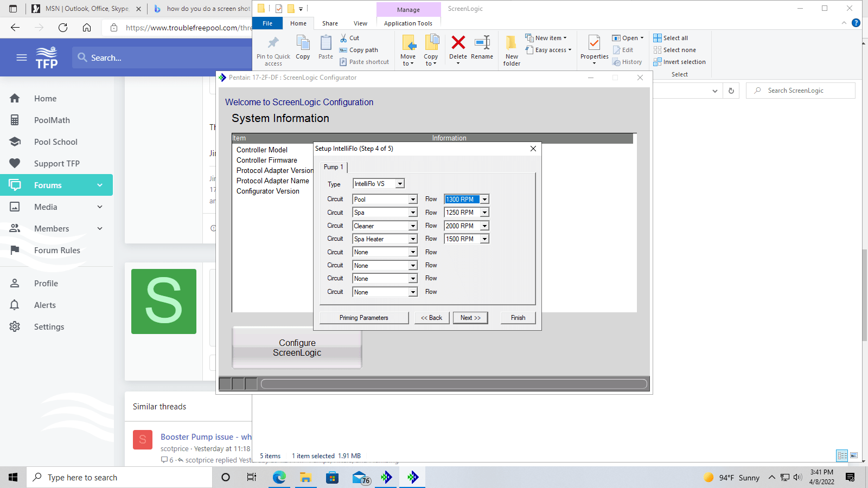
Task: Open New item dropdown
Action: click(546, 38)
